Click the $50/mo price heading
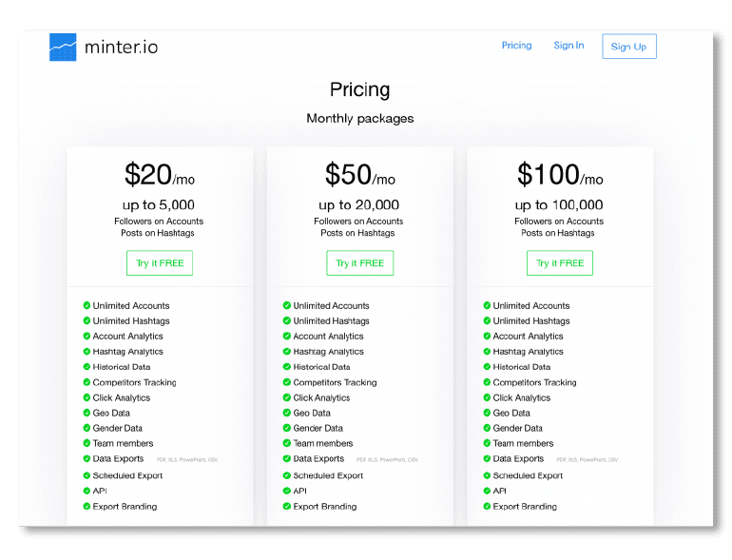 (x=359, y=175)
